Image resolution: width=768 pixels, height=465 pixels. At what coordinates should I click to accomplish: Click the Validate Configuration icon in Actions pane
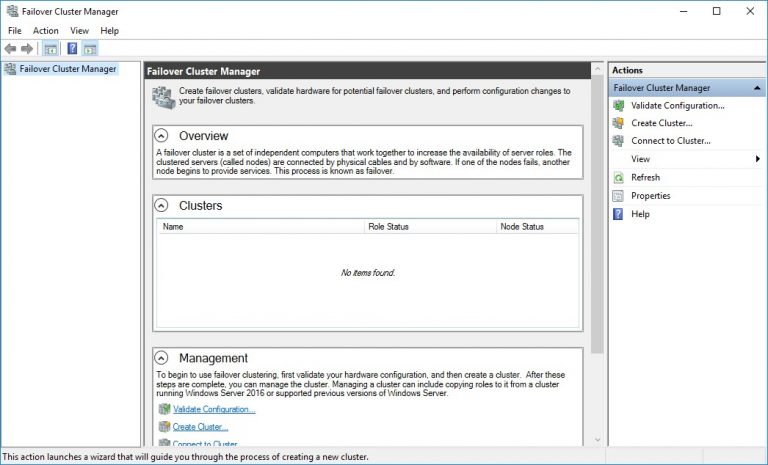[619, 105]
